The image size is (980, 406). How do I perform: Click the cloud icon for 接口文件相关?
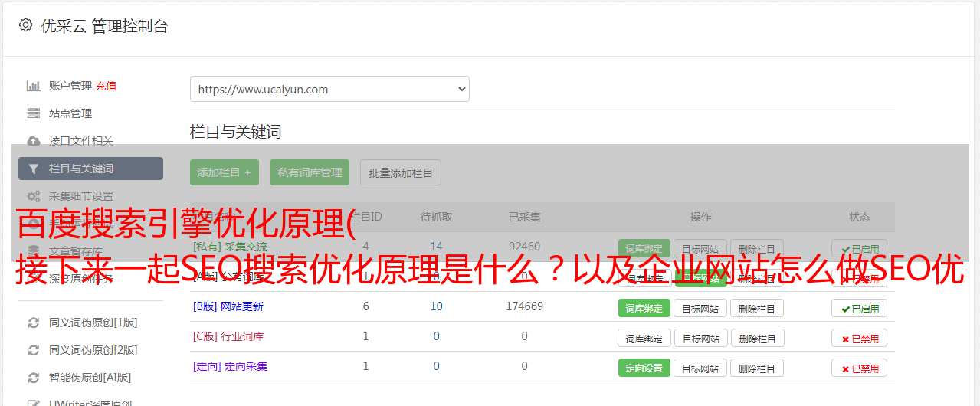[x=34, y=141]
